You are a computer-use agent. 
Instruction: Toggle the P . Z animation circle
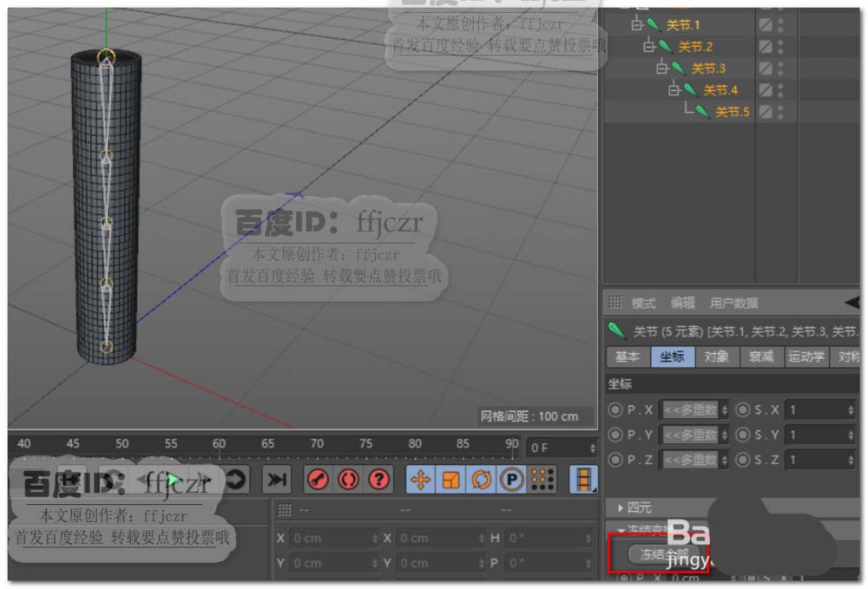615,460
